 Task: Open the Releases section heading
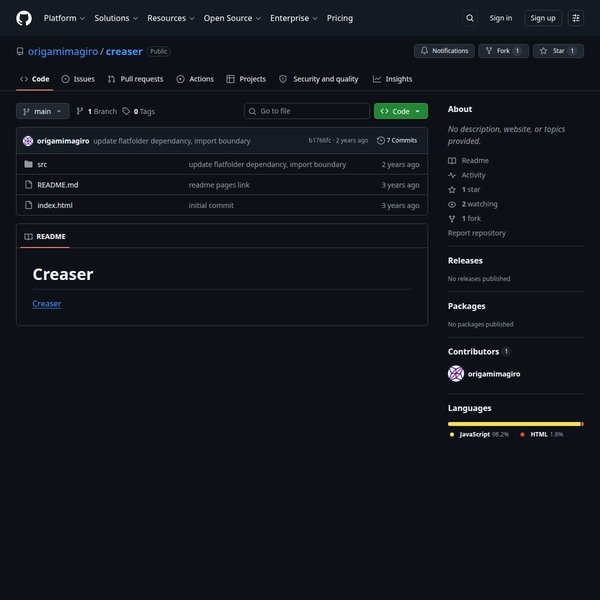click(465, 261)
